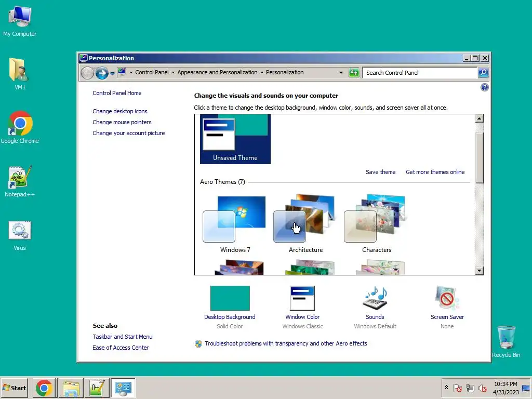Select the Characters theme
Image resolution: width=532 pixels, height=399 pixels.
point(376,224)
